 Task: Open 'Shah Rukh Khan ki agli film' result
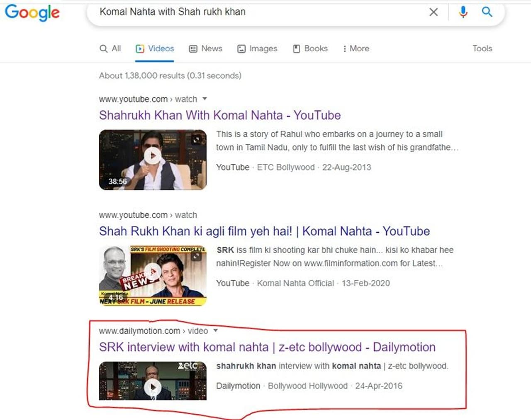point(264,231)
